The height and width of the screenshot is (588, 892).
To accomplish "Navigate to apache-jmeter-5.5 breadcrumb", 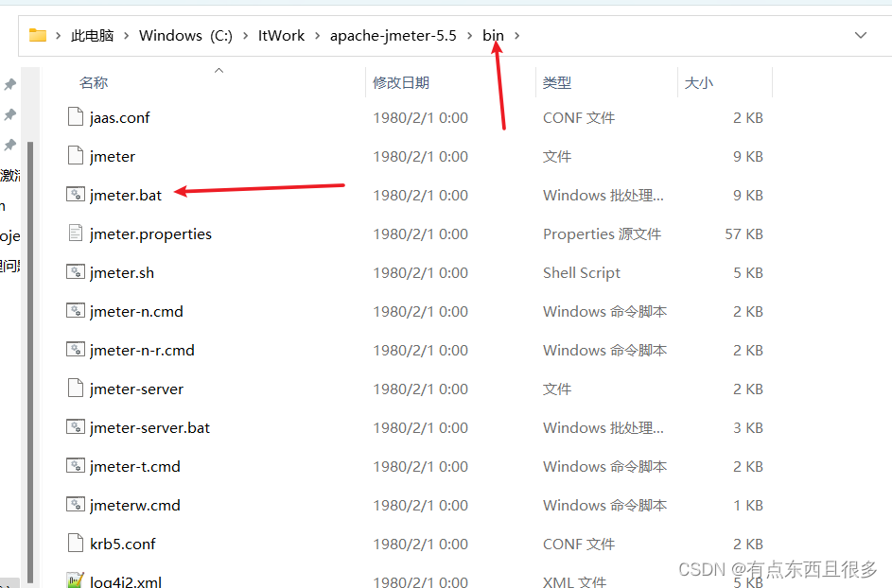I will 394,36.
